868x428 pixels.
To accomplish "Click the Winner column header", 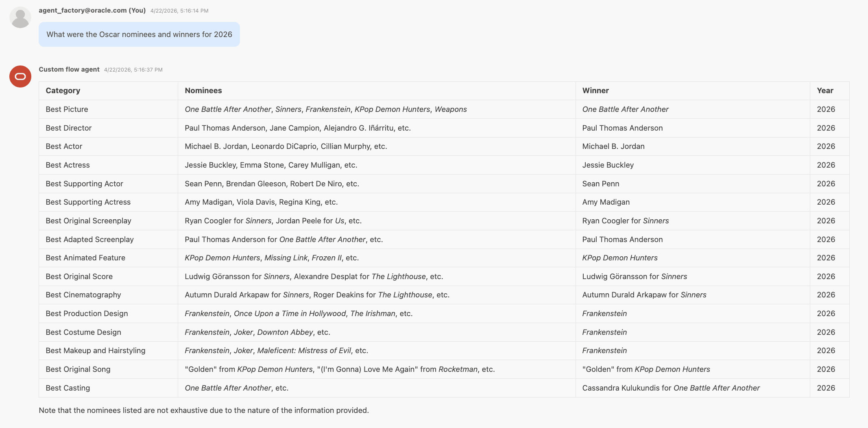I will [693, 91].
